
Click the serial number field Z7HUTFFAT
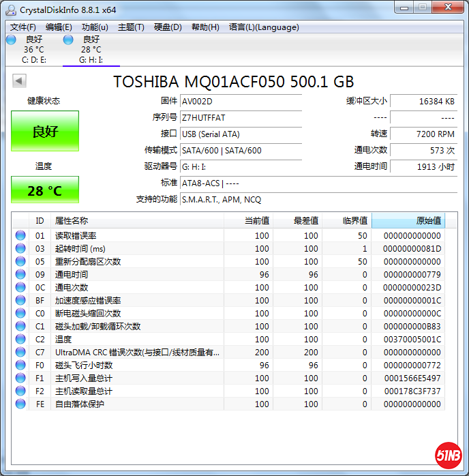point(240,117)
